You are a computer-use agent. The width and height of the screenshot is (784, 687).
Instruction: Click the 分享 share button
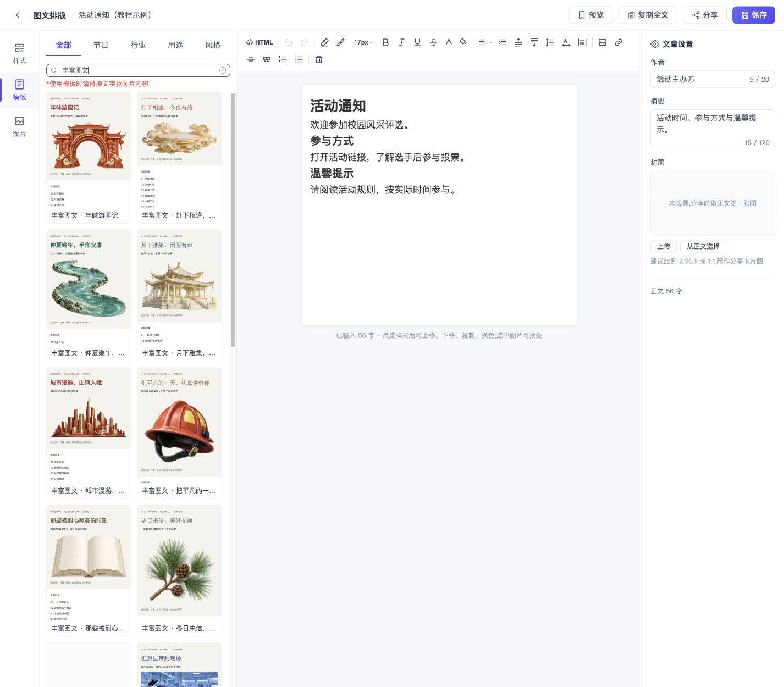[x=705, y=15]
